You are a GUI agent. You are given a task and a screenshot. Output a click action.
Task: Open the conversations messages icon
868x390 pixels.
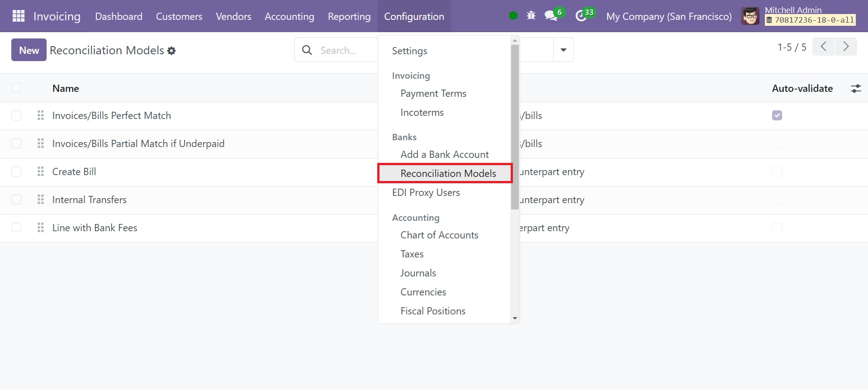pyautogui.click(x=550, y=16)
